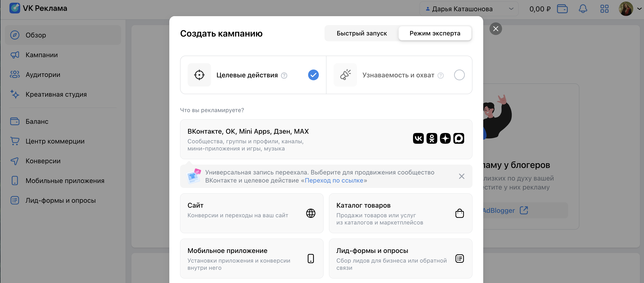Viewport: 644px width, 283px height.
Task: Click the Одноклассники logo icon
Action: tap(432, 138)
